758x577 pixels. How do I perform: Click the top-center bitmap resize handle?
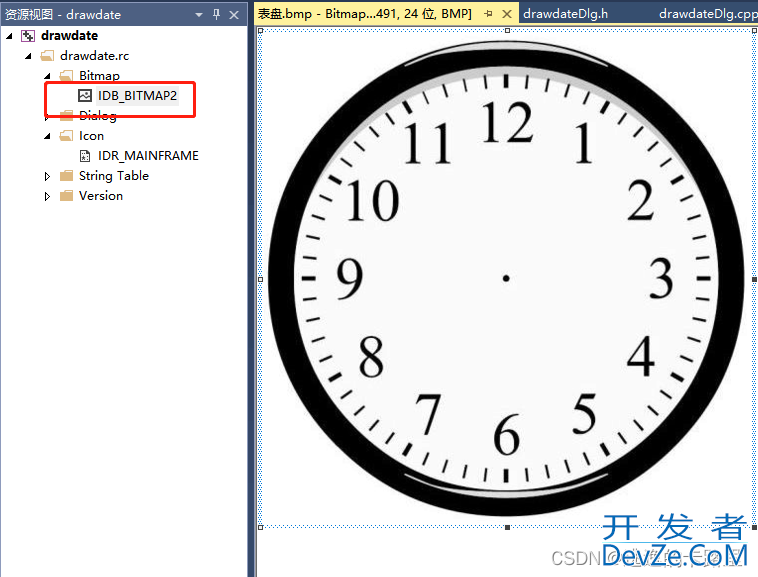(507, 31)
